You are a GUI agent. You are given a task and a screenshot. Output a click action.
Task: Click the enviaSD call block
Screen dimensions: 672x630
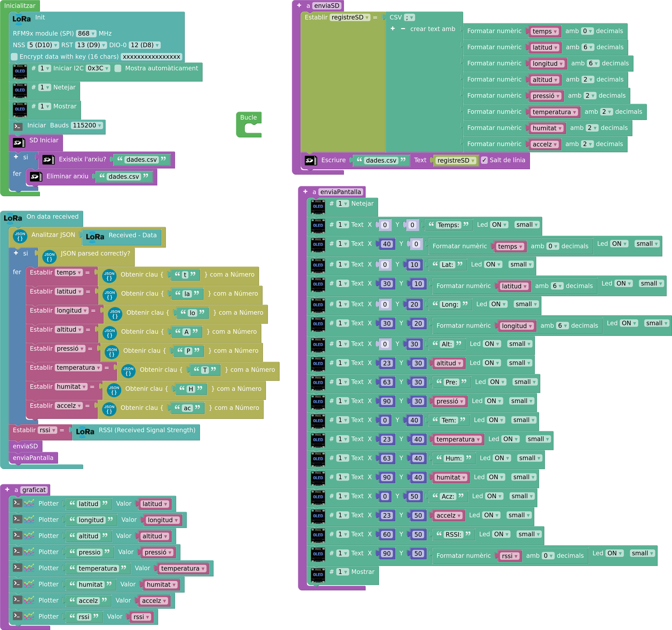pos(25,446)
